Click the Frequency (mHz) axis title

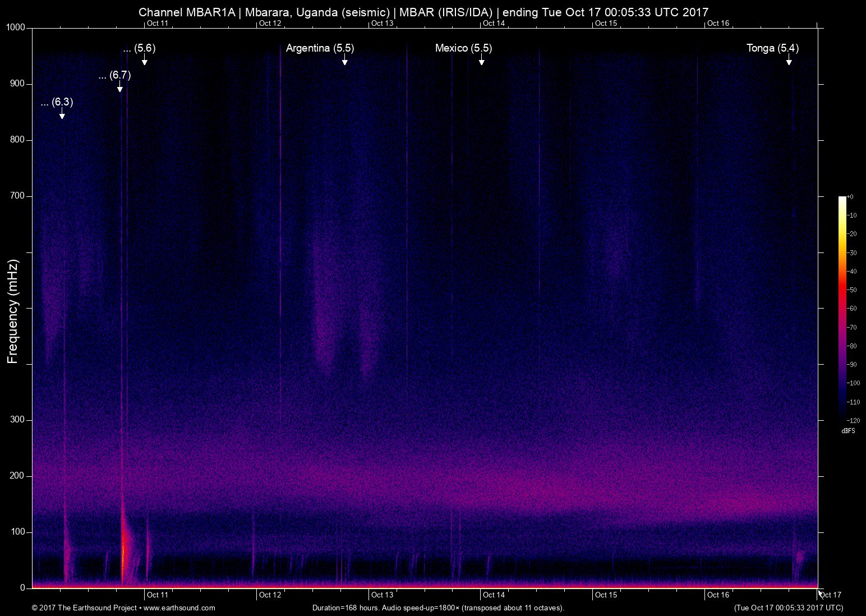13,311
